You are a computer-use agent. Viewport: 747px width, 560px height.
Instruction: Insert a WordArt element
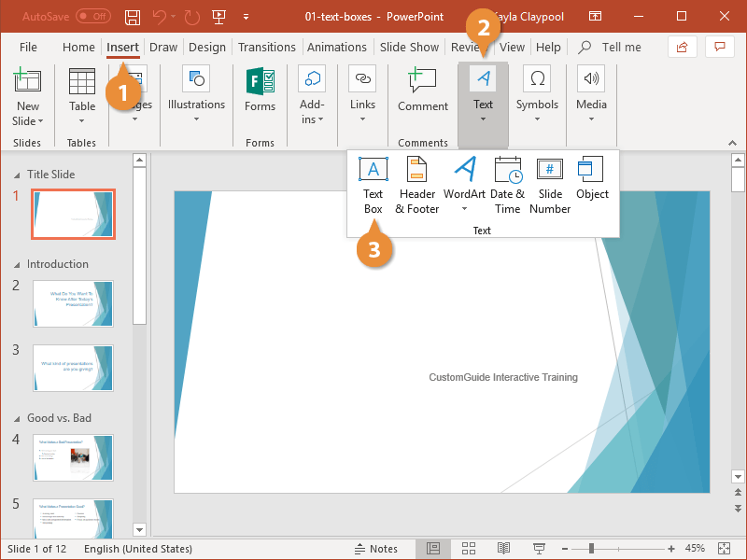[x=464, y=185]
